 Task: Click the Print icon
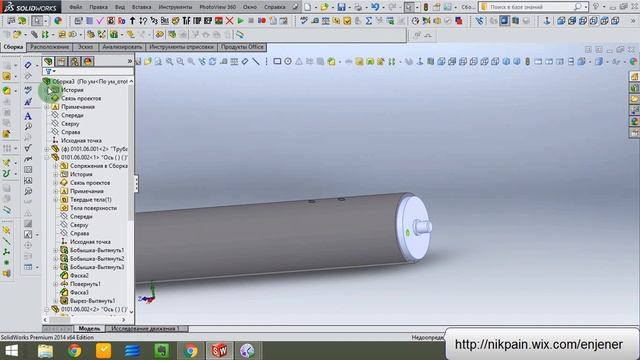tap(358, 7)
